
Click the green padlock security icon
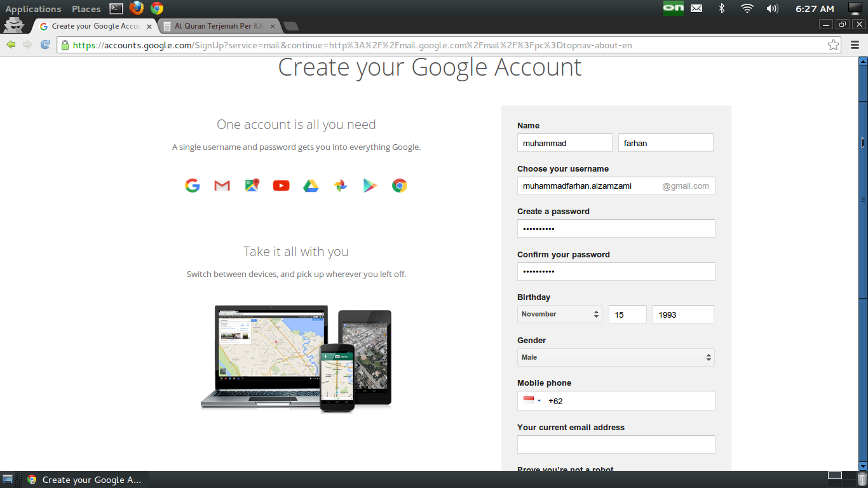click(65, 45)
